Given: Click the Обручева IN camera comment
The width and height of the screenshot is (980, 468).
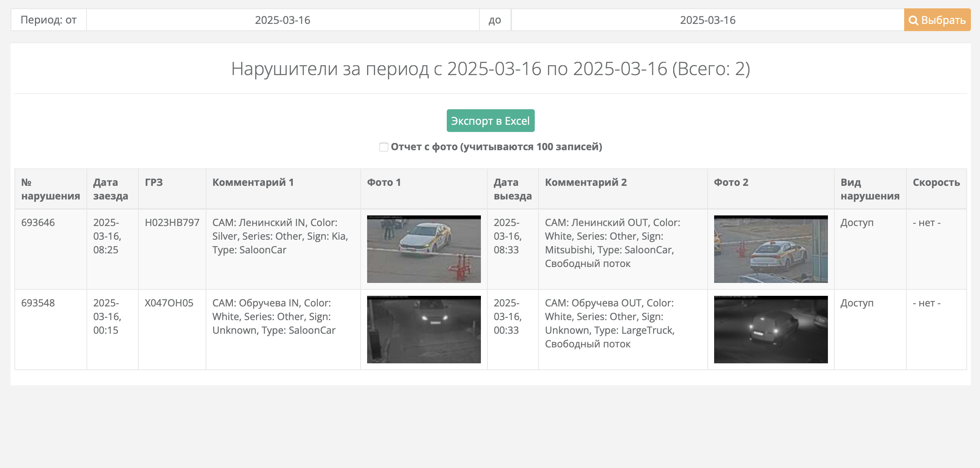Looking at the screenshot, I should (274, 317).
